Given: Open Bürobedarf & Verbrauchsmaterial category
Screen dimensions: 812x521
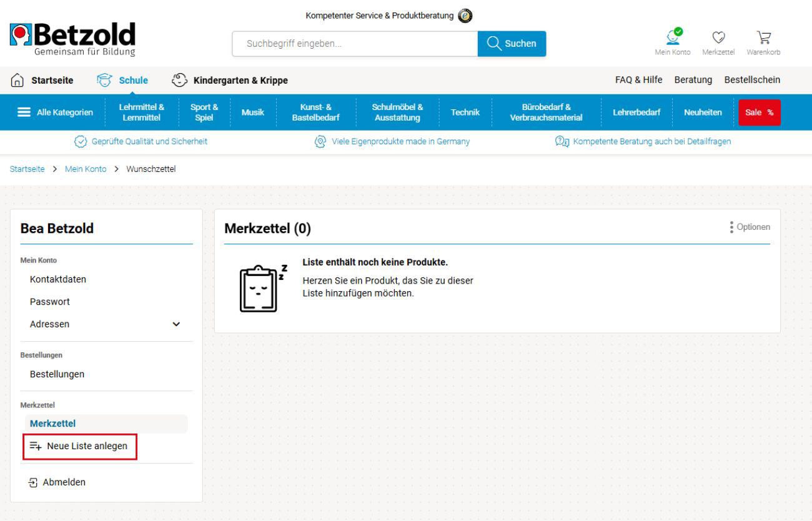Looking at the screenshot, I should pyautogui.click(x=546, y=112).
